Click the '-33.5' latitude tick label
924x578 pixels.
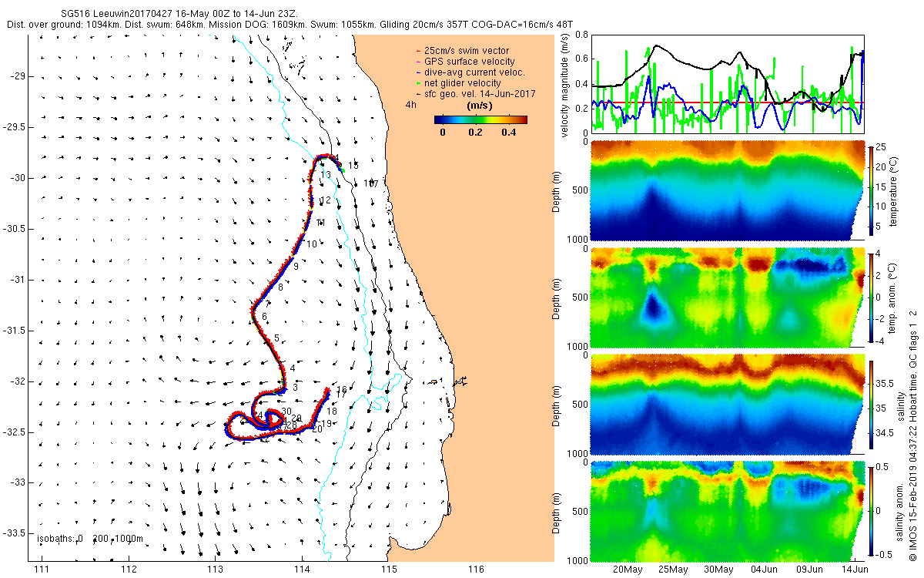coord(12,533)
